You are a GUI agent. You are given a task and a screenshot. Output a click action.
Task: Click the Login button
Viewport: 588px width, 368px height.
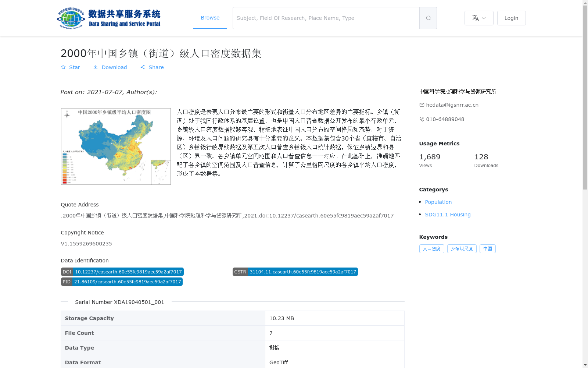[511, 18]
